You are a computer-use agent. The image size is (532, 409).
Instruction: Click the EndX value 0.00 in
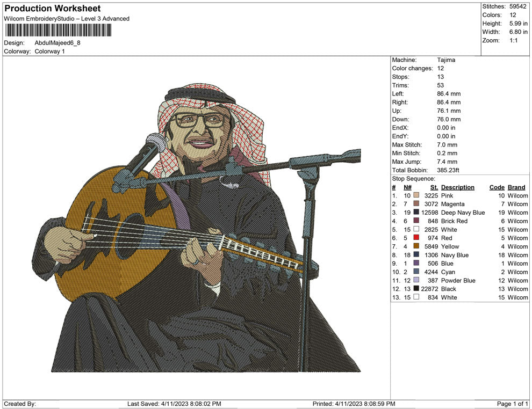[x=446, y=128]
